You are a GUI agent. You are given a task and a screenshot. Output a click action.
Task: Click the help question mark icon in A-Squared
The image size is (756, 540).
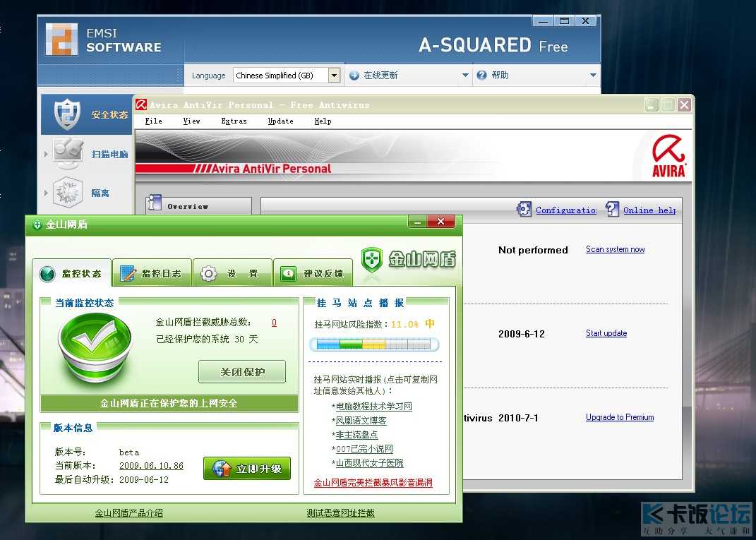click(x=481, y=76)
